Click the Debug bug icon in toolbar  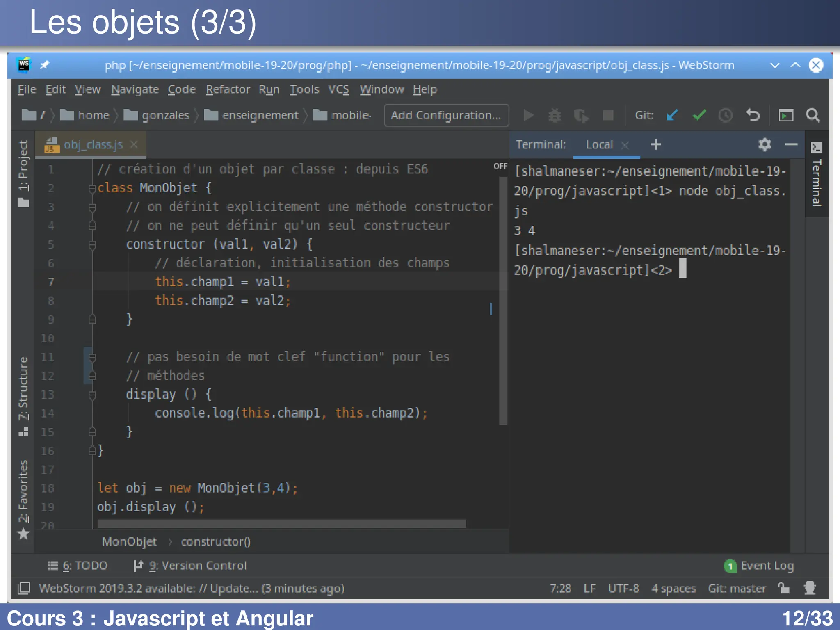tap(555, 116)
